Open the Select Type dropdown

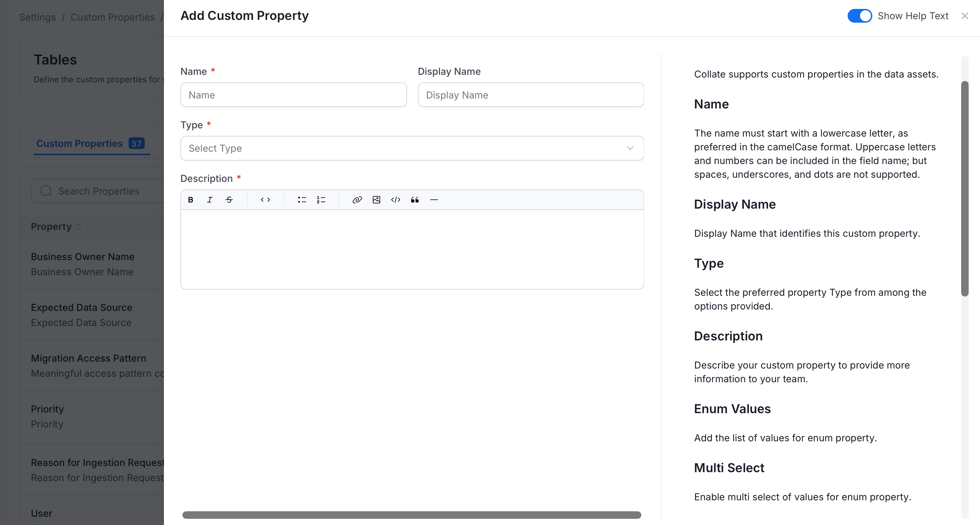pos(412,149)
